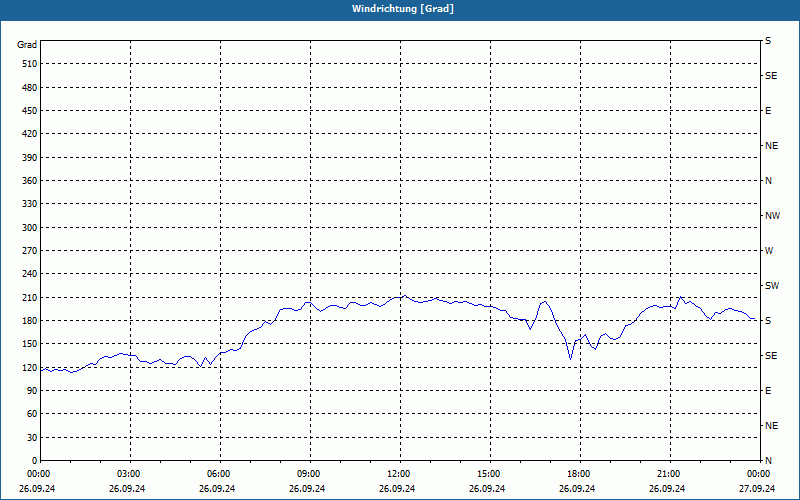The height and width of the screenshot is (500, 800).
Task: Click the 00:00 label above 27.09.24
Action: pos(759,474)
